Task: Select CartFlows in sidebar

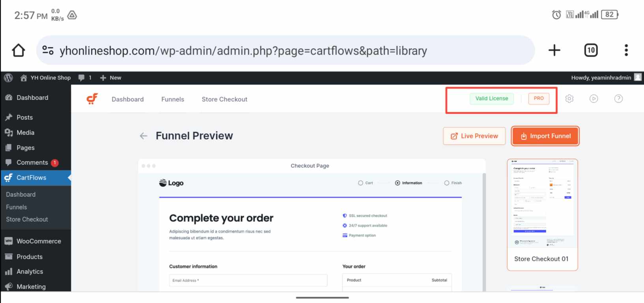Action: pyautogui.click(x=36, y=178)
